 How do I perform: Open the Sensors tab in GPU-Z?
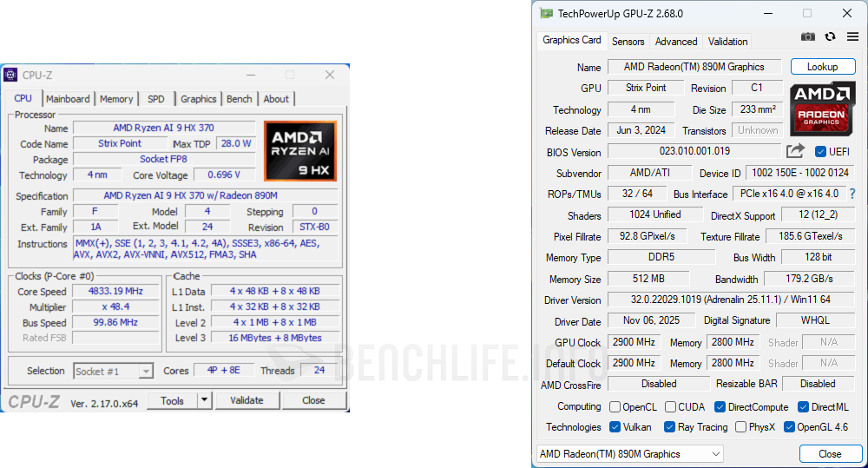pos(628,41)
